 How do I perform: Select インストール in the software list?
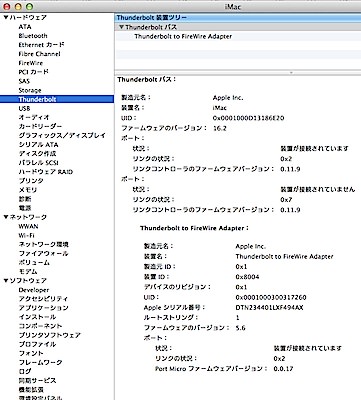(37, 317)
